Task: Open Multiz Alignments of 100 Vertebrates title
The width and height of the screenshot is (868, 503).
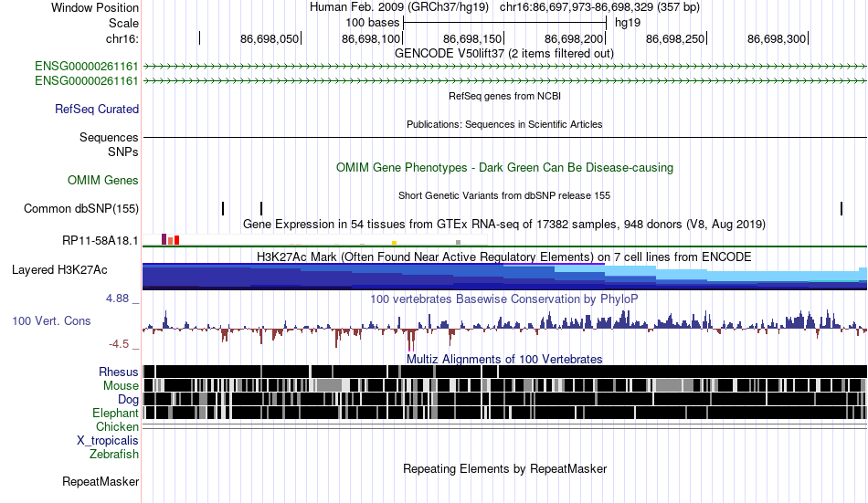Action: 504,359
